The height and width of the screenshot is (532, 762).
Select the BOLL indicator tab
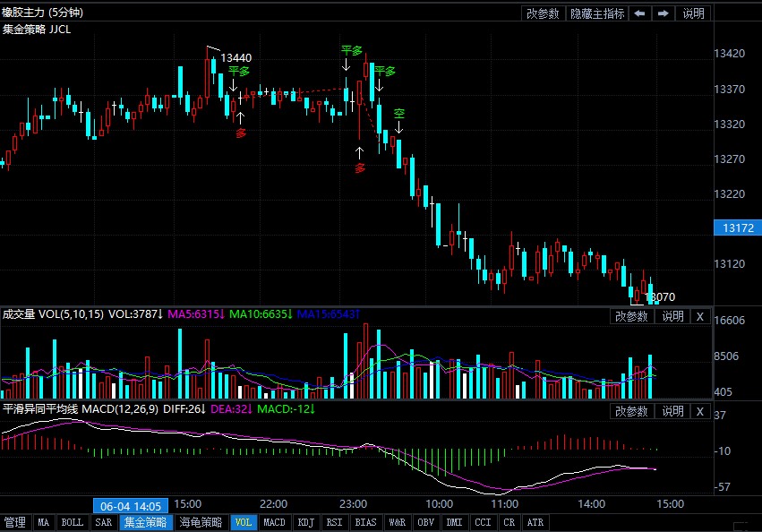[73, 522]
